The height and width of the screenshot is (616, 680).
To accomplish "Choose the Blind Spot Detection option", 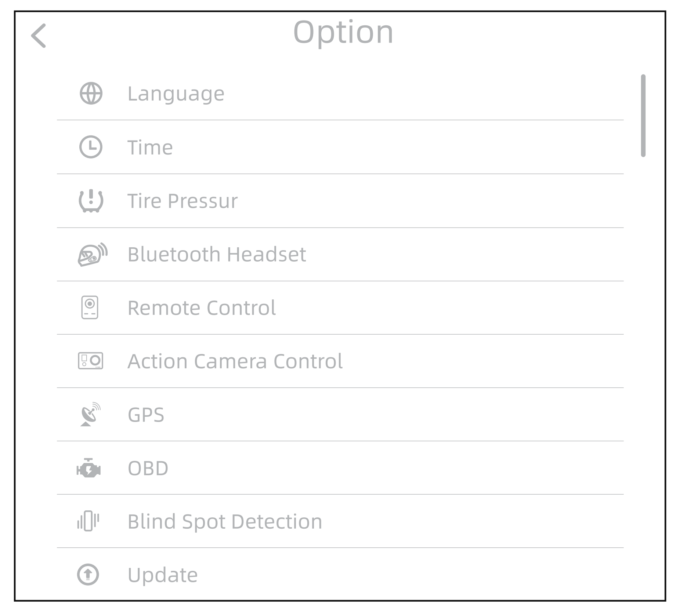I will 225,521.
